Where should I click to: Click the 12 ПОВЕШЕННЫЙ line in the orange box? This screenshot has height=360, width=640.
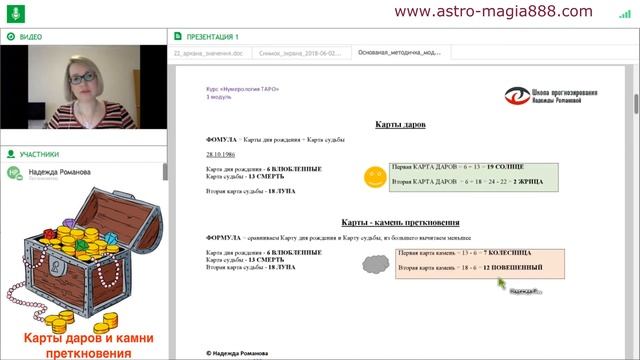pyautogui.click(x=470, y=268)
